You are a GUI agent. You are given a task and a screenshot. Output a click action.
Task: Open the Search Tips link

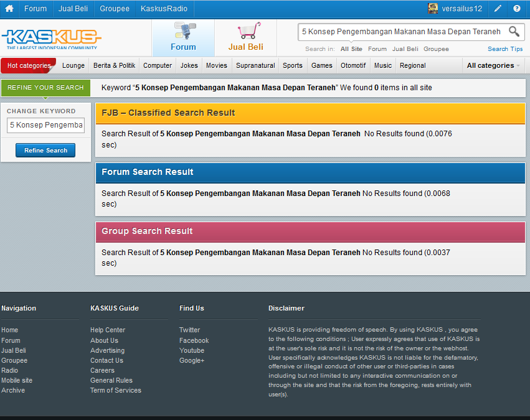tap(505, 49)
